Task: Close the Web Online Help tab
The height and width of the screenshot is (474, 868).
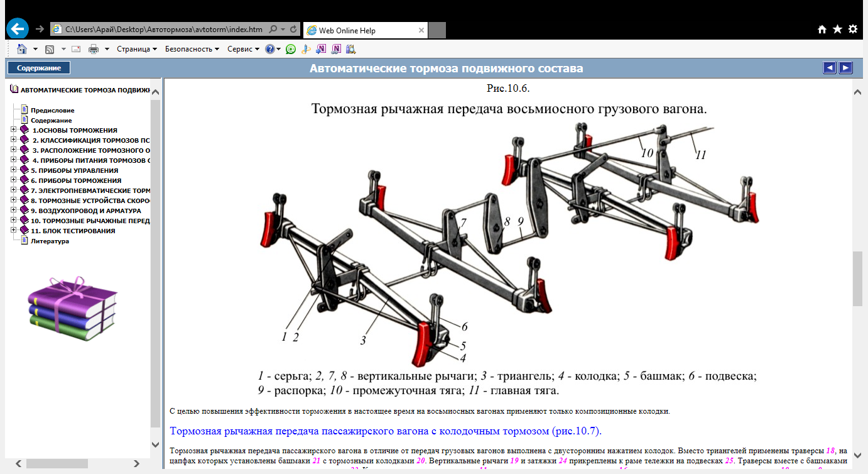Action: 421,30
